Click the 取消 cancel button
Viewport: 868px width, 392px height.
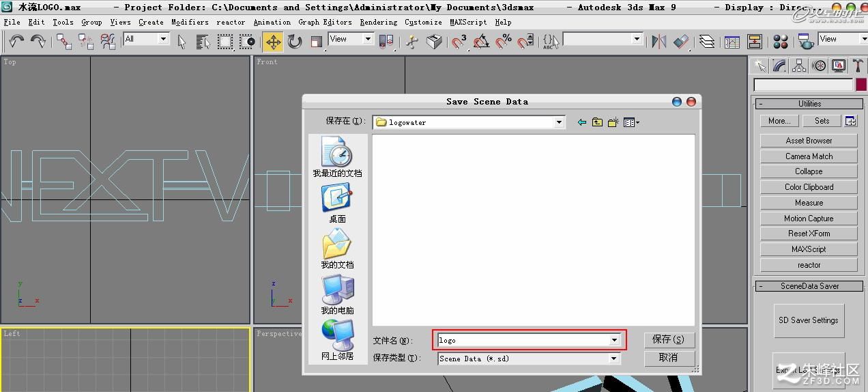669,358
